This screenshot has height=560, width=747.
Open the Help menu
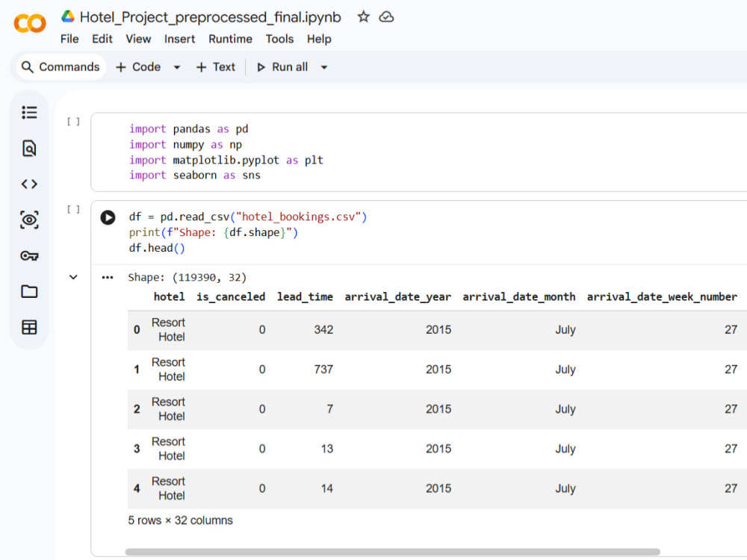pyautogui.click(x=319, y=39)
